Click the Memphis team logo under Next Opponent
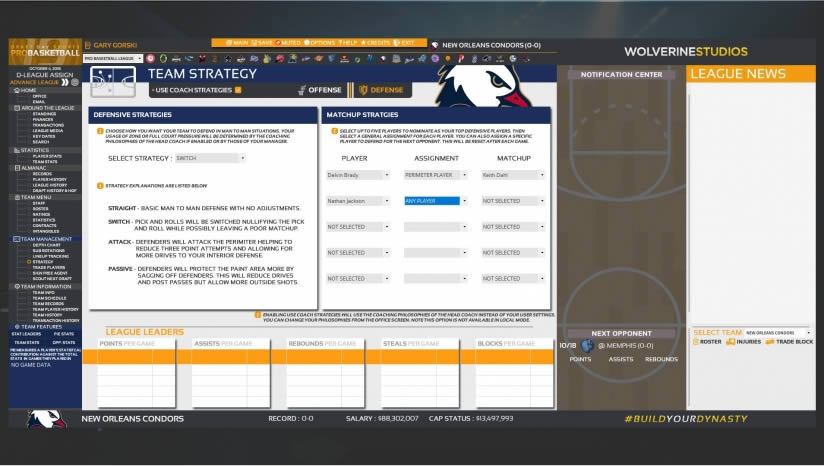This screenshot has width=824, height=466. click(586, 345)
